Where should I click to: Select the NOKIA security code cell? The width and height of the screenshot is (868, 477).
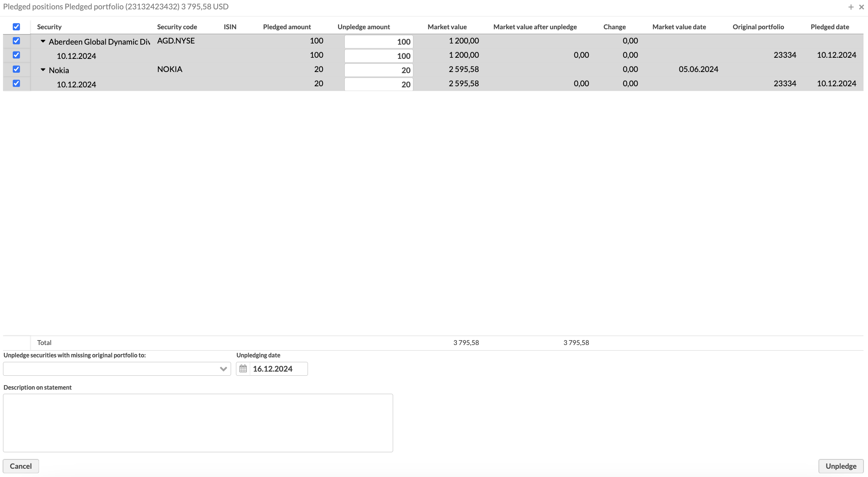click(x=170, y=69)
